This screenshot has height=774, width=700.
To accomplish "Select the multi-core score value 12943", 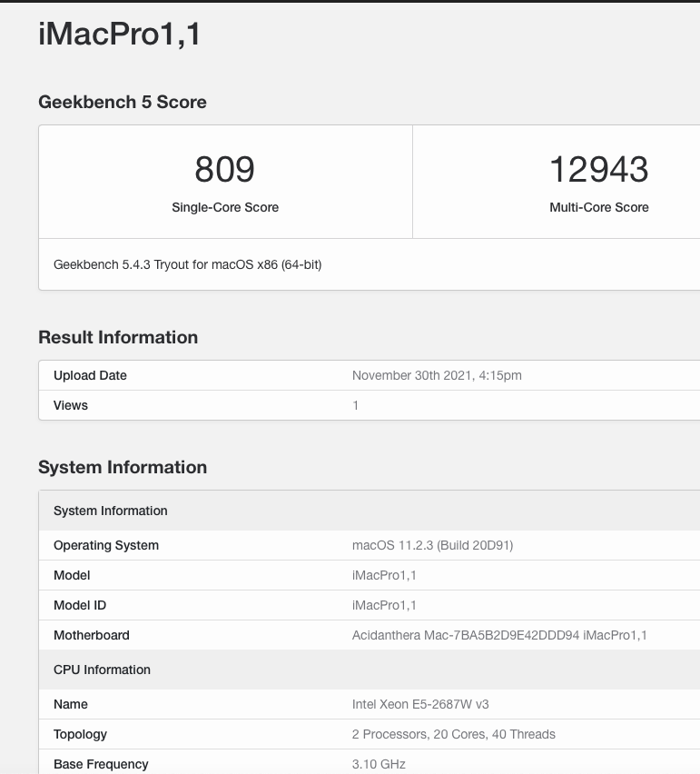I will tap(599, 169).
